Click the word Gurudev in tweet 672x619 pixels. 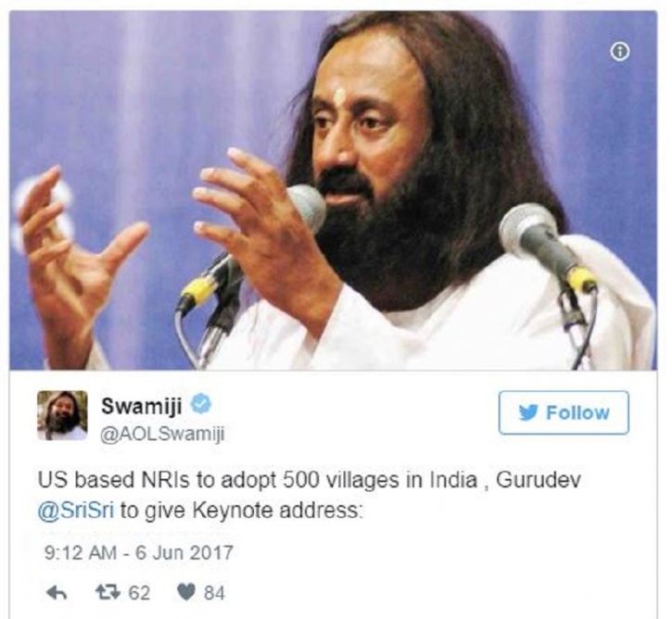click(538, 480)
